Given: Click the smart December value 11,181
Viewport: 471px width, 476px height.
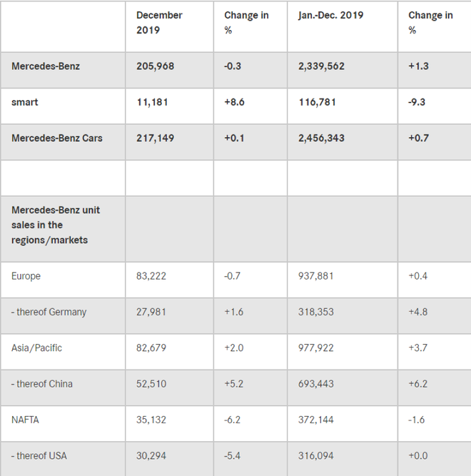Looking at the screenshot, I should 153,102.
